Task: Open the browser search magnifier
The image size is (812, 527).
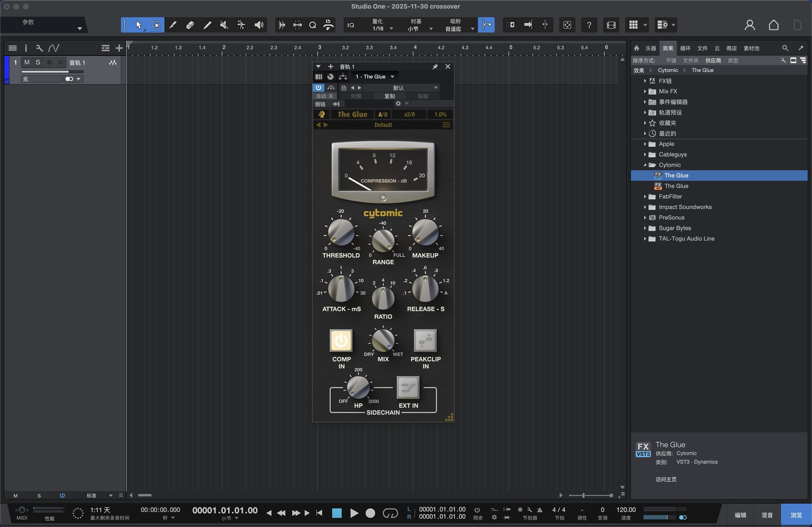Action: tap(785, 48)
